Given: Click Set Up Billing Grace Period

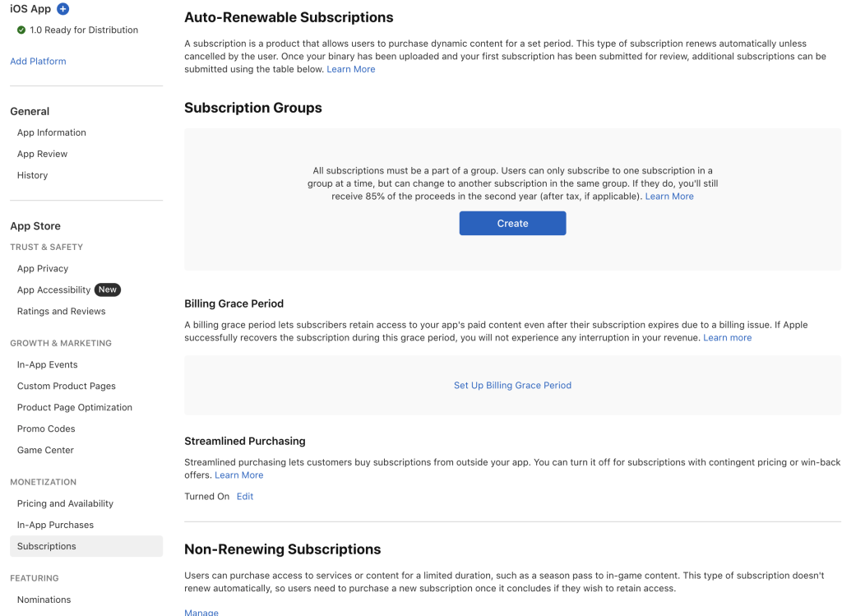Looking at the screenshot, I should [513, 386].
